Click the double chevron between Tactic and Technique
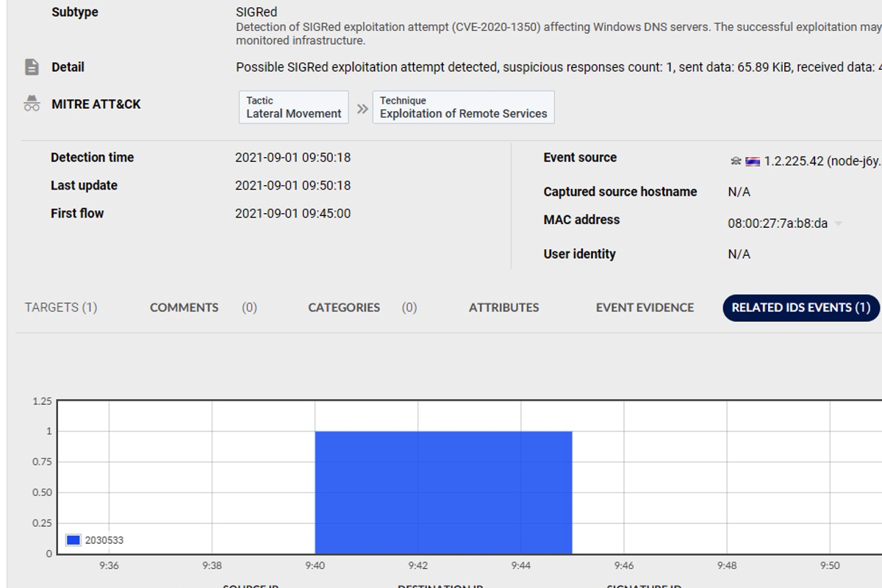The width and height of the screenshot is (882, 588). (362, 109)
